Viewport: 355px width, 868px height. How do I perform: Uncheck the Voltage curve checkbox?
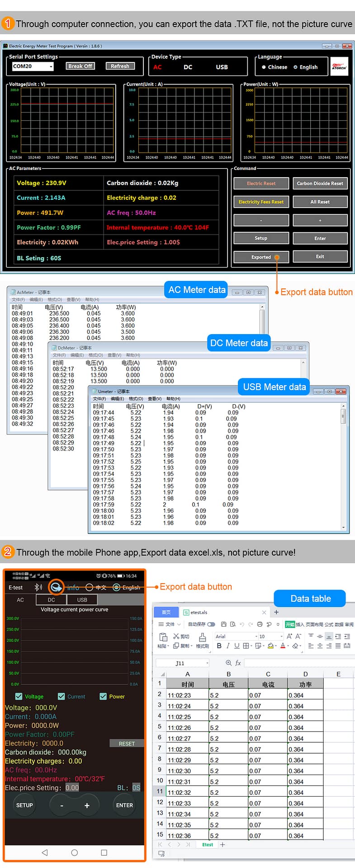pos(19,696)
